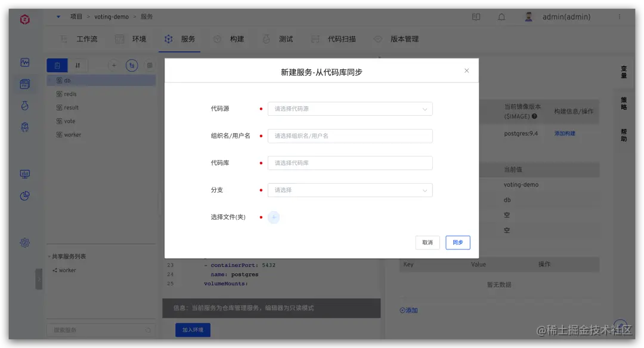
Task: Open the 代码源 dropdown in the dialog
Action: click(350, 109)
